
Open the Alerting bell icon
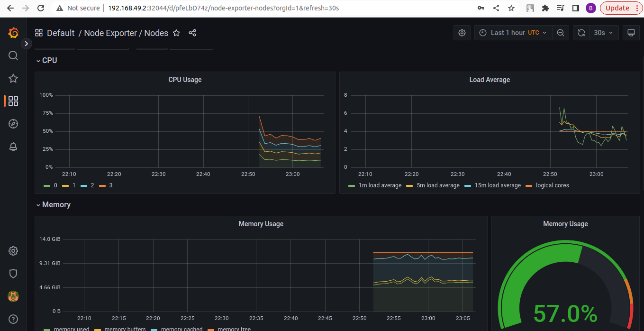tap(13, 147)
